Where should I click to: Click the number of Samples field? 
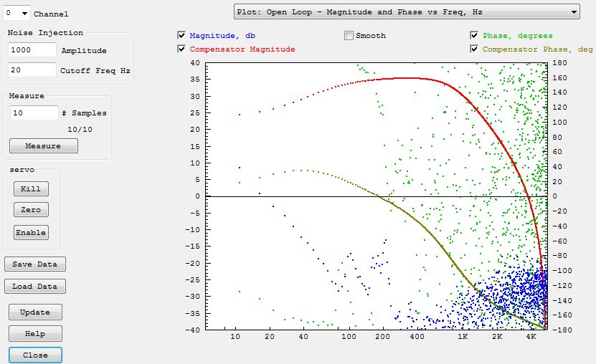point(34,113)
